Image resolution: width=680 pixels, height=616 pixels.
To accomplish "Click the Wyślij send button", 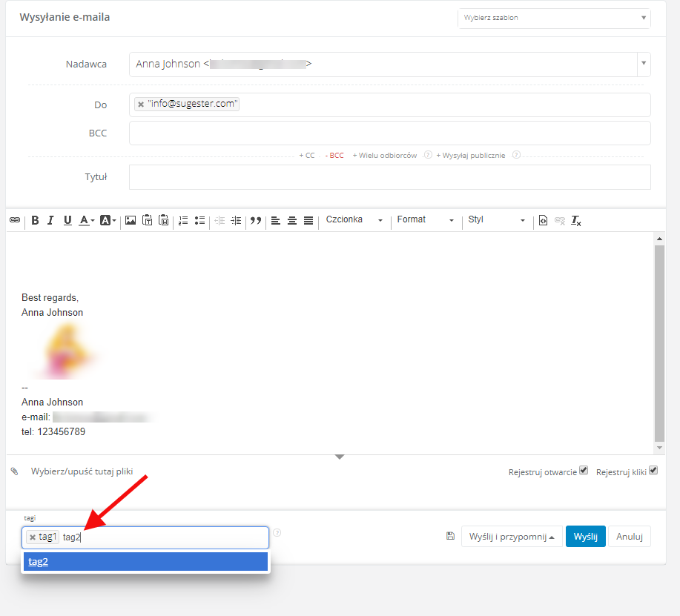I will click(x=586, y=537).
